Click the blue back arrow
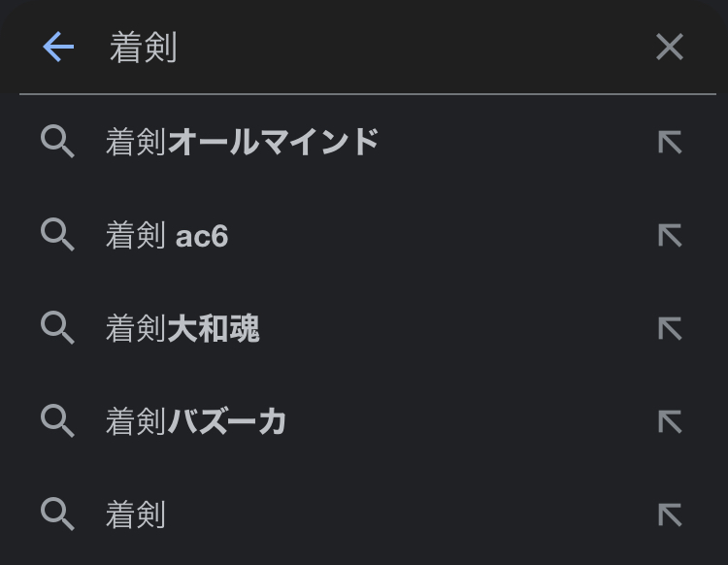The width and height of the screenshot is (728, 565). 58,47
